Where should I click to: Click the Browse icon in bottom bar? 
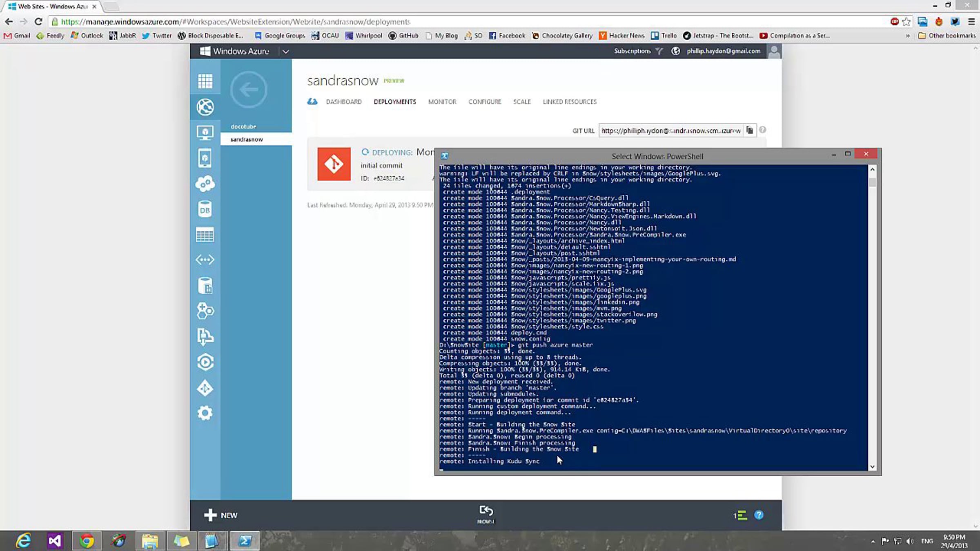[x=486, y=514]
